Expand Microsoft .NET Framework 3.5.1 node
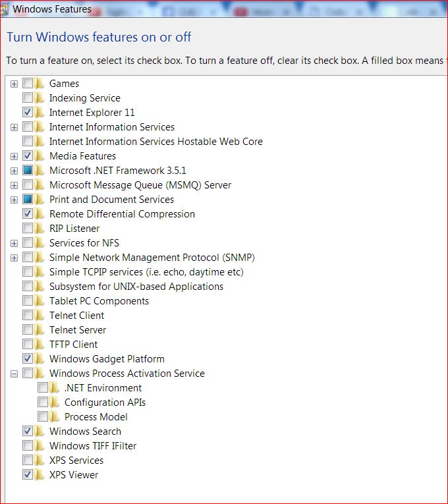 click(14, 171)
